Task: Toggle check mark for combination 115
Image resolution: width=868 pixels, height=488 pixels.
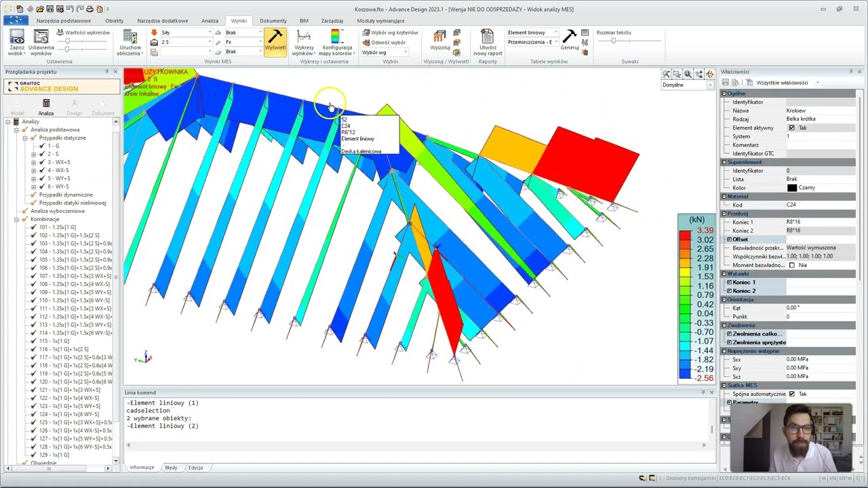Action: point(33,341)
